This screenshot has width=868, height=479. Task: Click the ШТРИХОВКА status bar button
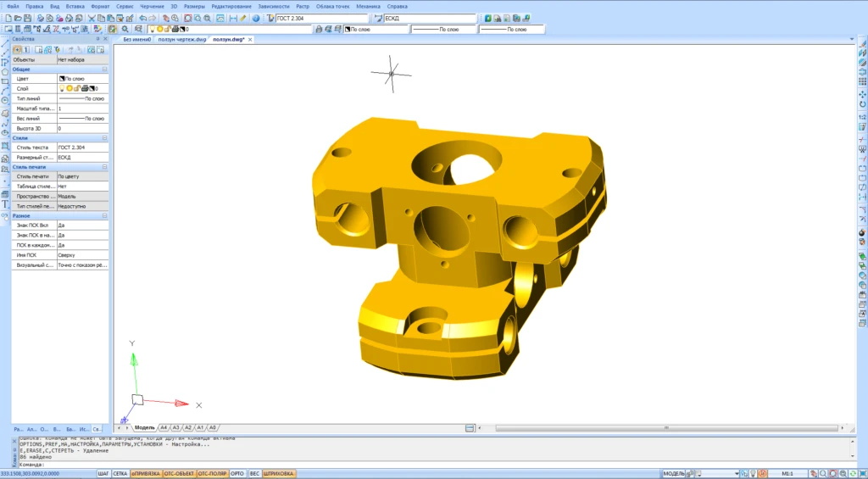click(x=279, y=474)
